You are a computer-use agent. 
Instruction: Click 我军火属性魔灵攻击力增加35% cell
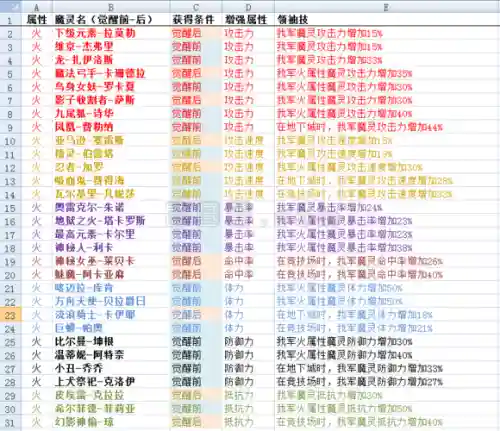point(387,74)
